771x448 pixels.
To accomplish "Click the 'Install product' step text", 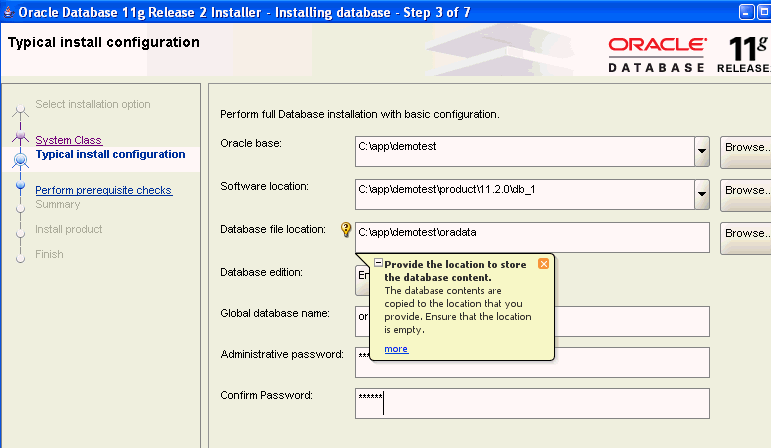I will click(x=69, y=229).
